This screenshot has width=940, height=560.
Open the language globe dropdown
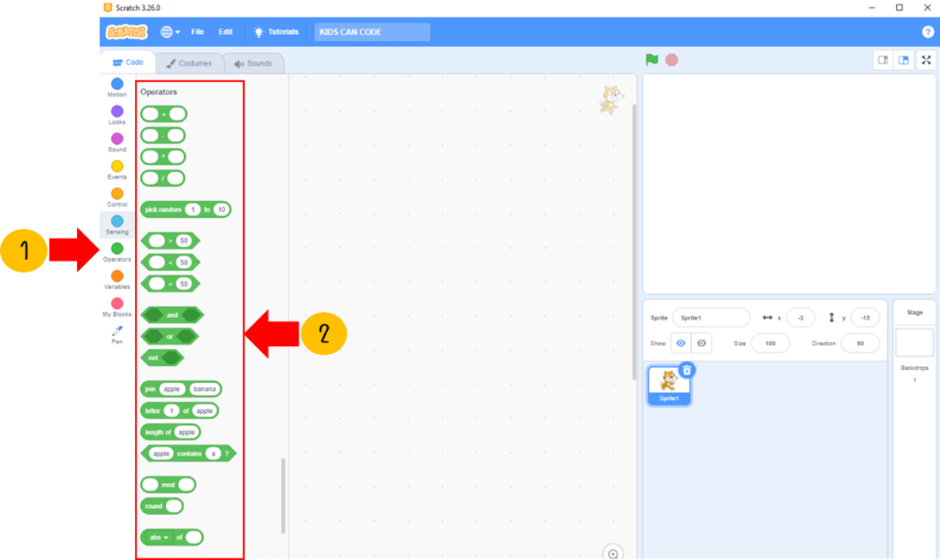pos(170,32)
